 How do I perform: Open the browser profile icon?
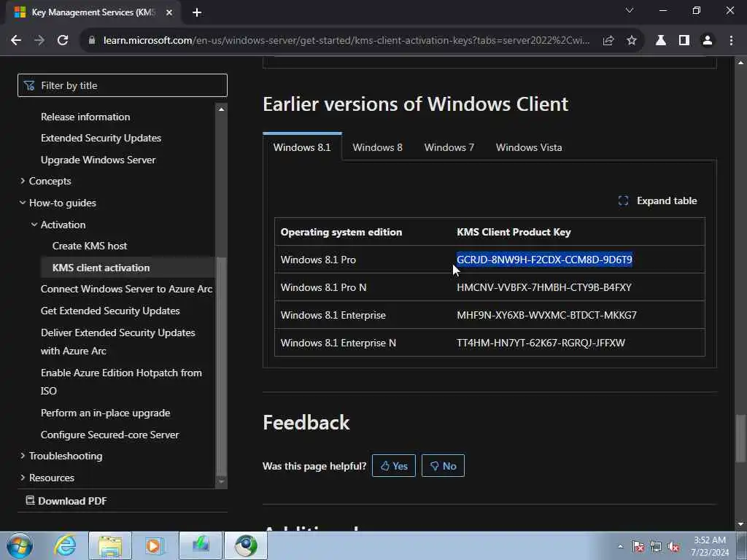point(708,41)
